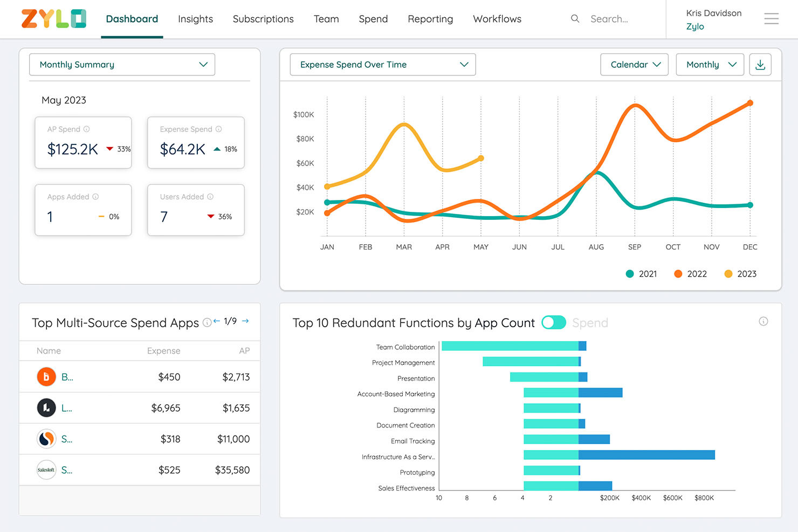
Task: Click the next-page arrow in Top Multi-Source Spend Apps
Action: coord(245,321)
